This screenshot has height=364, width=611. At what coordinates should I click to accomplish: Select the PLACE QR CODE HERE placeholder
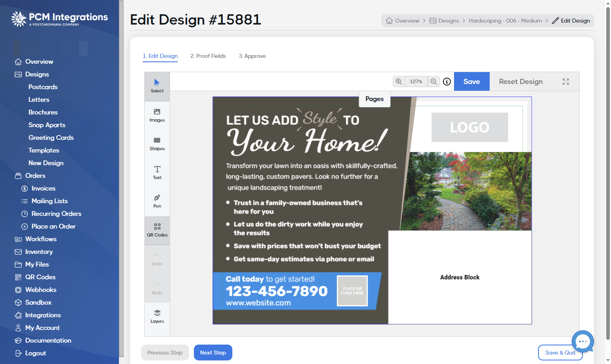(x=352, y=291)
